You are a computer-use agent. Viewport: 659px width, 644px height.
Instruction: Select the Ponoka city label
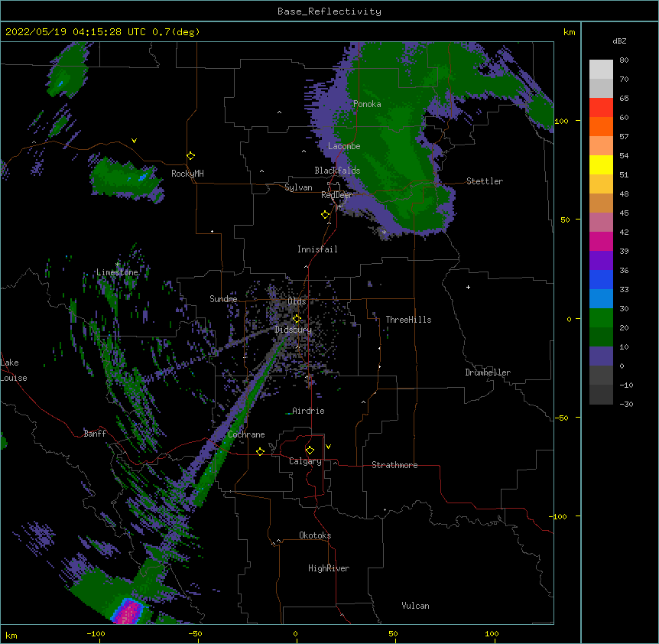point(367,104)
